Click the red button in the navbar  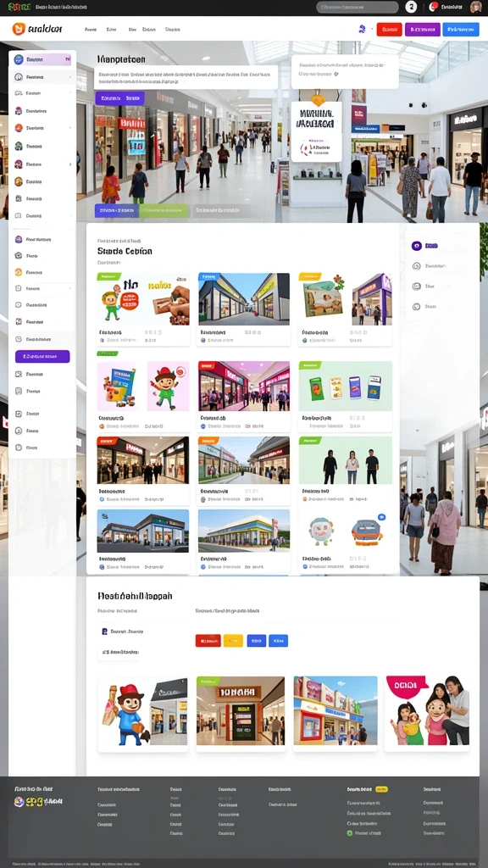click(x=389, y=30)
